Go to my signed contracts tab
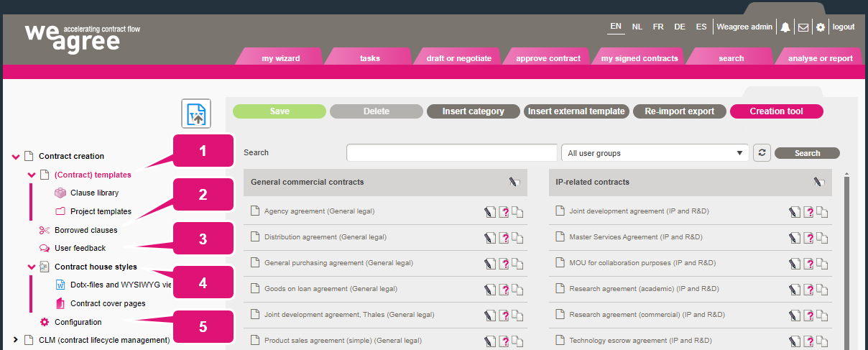This screenshot has width=868, height=350. [640, 58]
